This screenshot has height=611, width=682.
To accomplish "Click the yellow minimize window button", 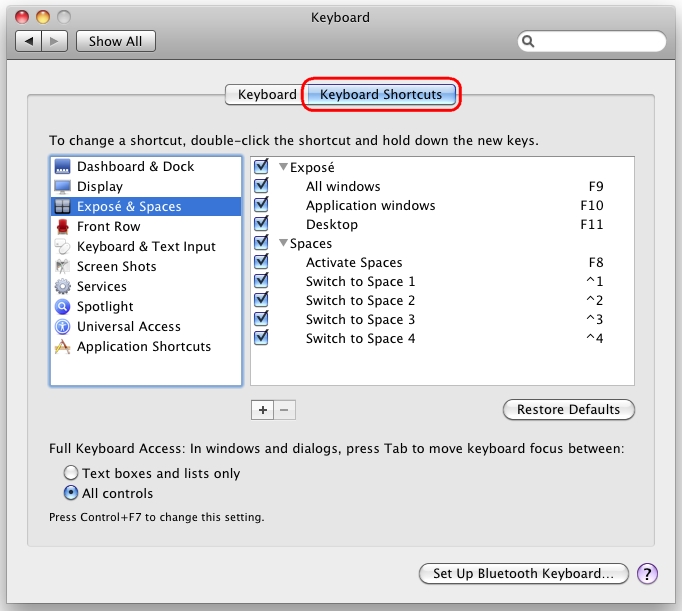I will (43, 17).
